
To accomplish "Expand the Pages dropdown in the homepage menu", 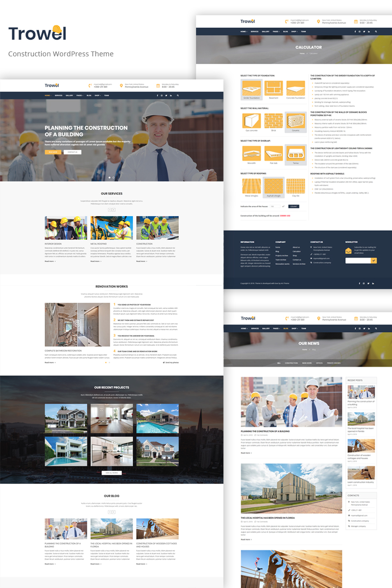I will 80,96.
